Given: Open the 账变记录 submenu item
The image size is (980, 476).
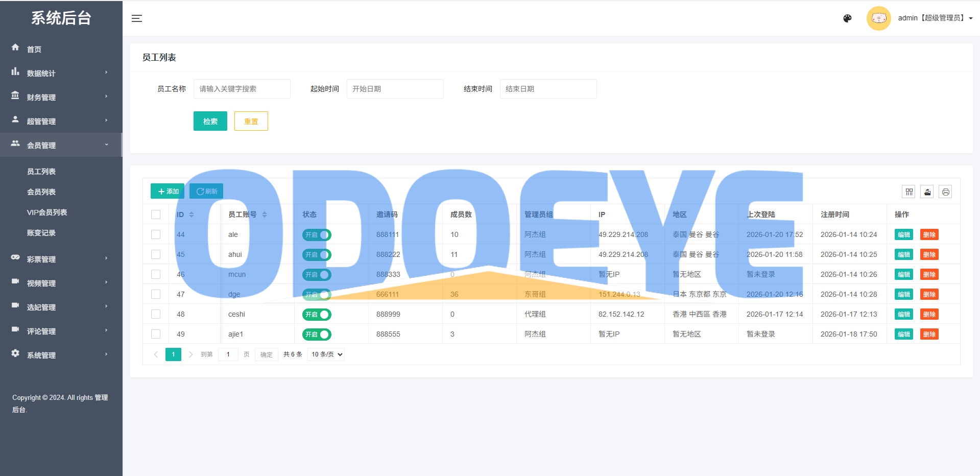Looking at the screenshot, I should coord(41,233).
